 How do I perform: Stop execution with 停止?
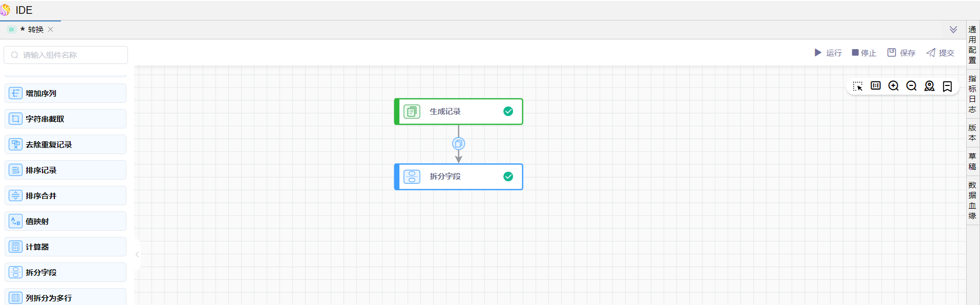point(864,53)
